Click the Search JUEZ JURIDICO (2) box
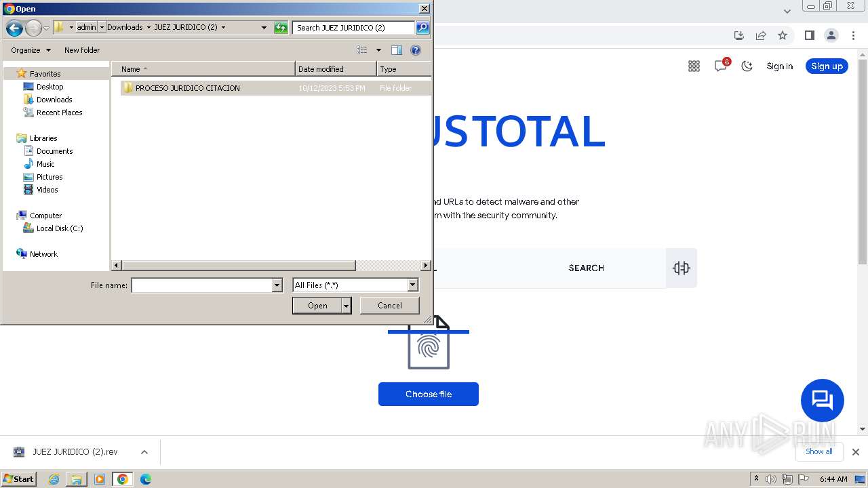This screenshot has height=488, width=868. (354, 28)
